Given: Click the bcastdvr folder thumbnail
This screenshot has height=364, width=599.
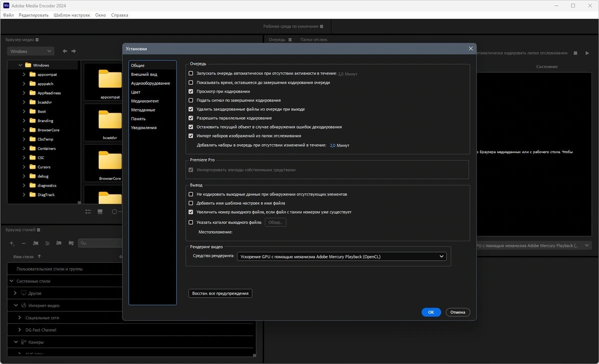Looking at the screenshot, I should tap(110, 121).
